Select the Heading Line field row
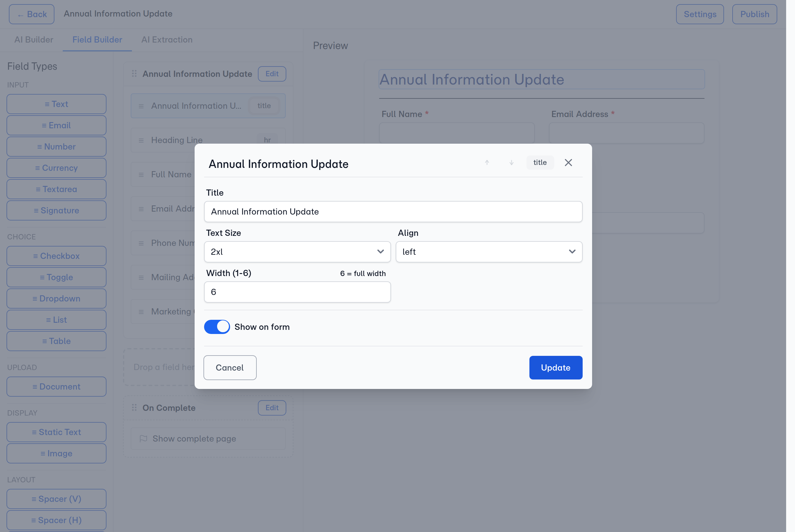The width and height of the screenshot is (795, 532). (x=208, y=140)
